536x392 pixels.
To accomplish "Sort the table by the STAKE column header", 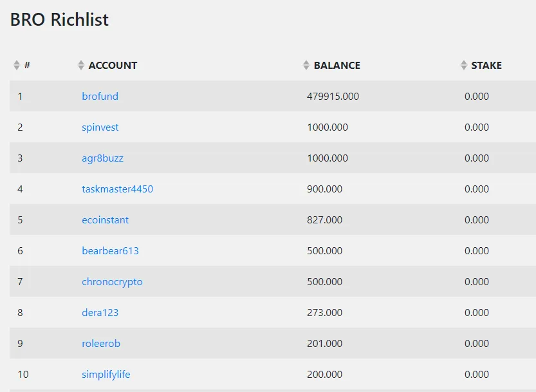I will (486, 65).
